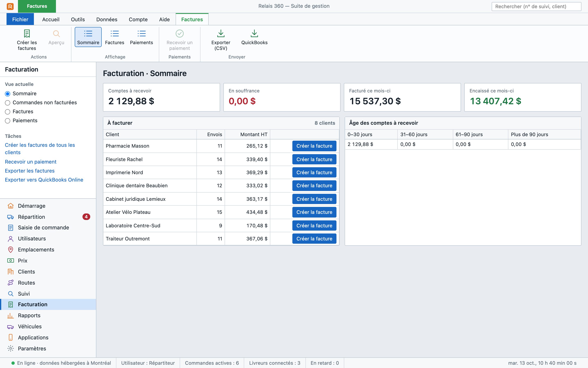Viewport: 588px width, 368px height.
Task: Open the Prix module
Action: [48, 261]
